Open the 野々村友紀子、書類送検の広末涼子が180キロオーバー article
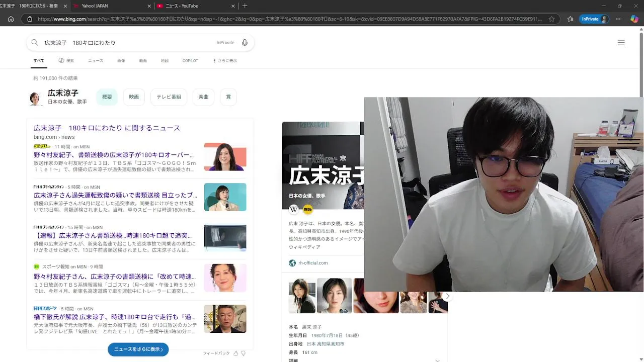644x362 pixels. point(114,155)
